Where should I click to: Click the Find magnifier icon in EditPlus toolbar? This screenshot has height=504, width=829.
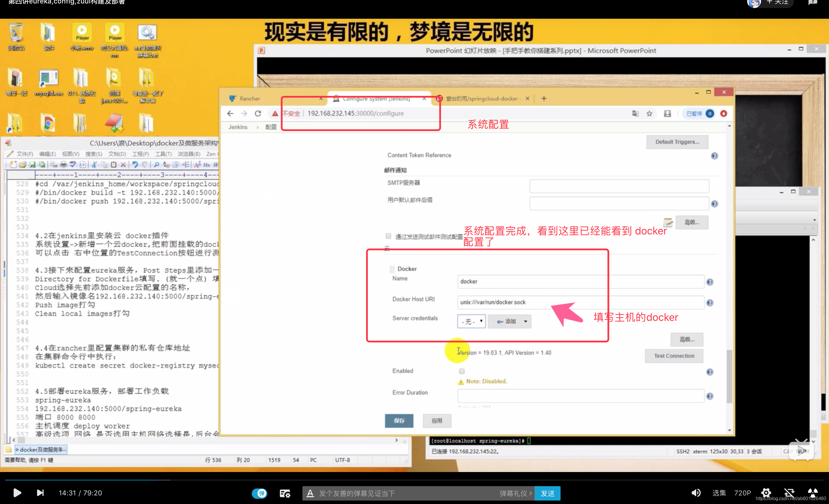pos(156,164)
